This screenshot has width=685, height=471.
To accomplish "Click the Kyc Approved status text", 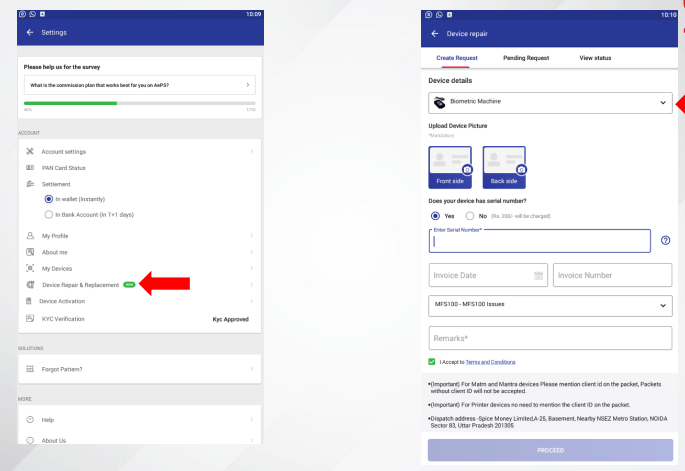I will tap(231, 319).
